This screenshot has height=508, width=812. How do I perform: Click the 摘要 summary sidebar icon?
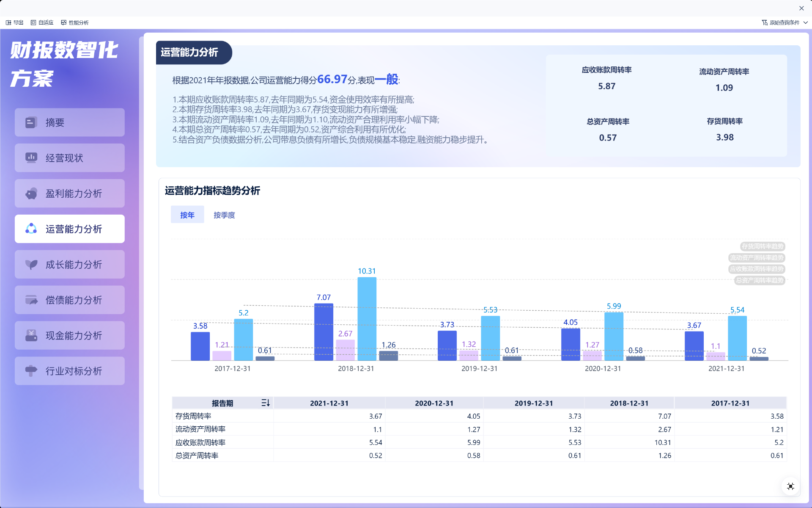(31, 123)
